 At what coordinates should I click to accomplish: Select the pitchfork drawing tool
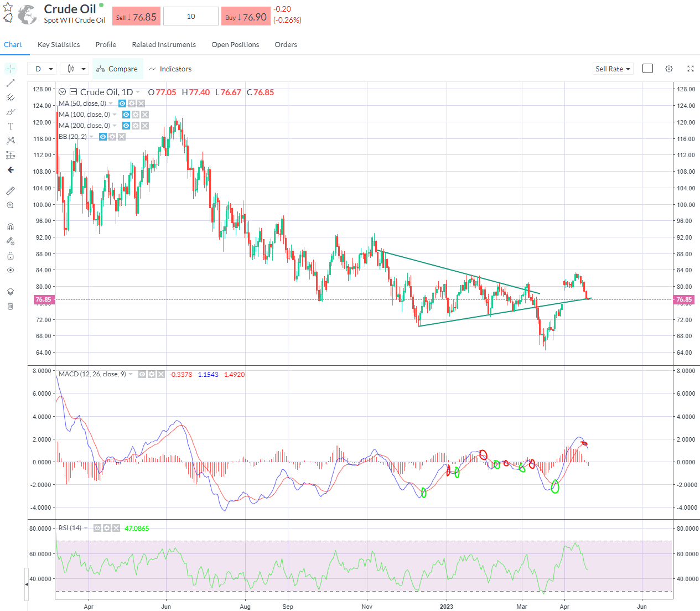(x=11, y=97)
